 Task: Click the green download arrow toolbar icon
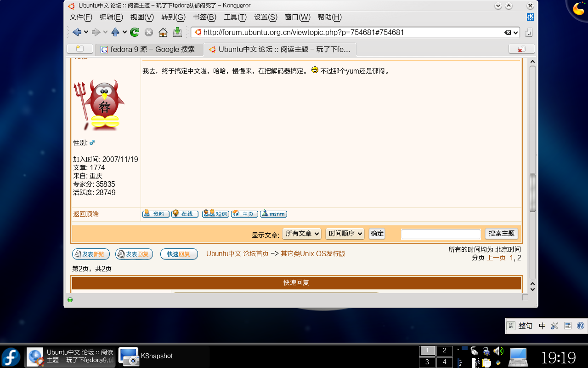177,32
